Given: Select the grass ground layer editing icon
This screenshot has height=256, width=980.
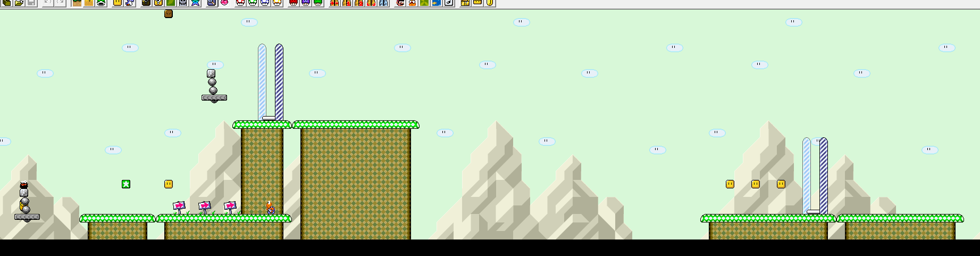Looking at the screenshot, I should click(x=77, y=3).
